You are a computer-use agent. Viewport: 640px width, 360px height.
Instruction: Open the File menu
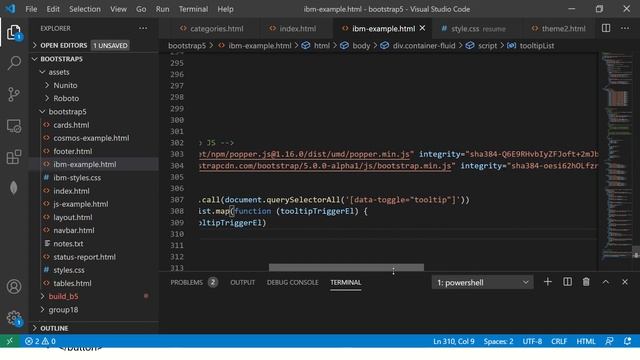[31, 9]
